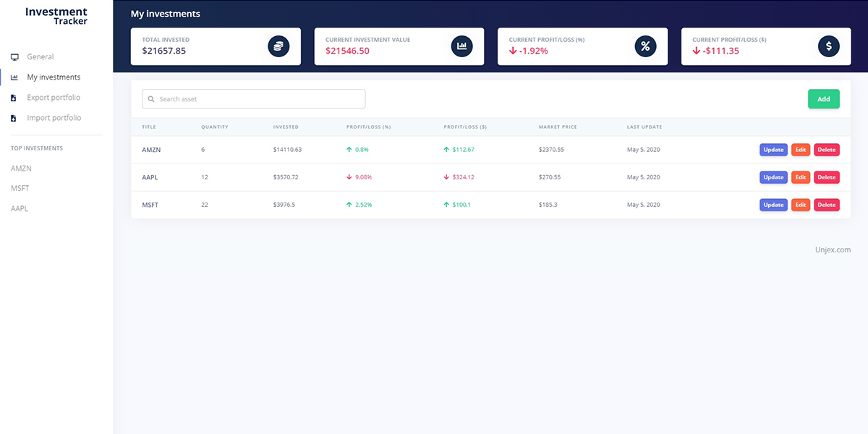Edit the AMZN investment
Viewport: 868px width, 434px height.
click(801, 150)
